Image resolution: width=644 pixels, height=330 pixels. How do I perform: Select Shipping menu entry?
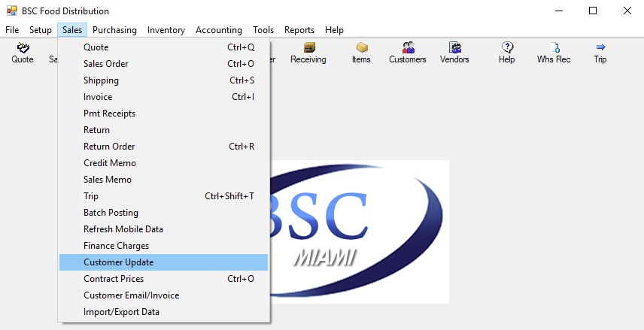coord(163,80)
